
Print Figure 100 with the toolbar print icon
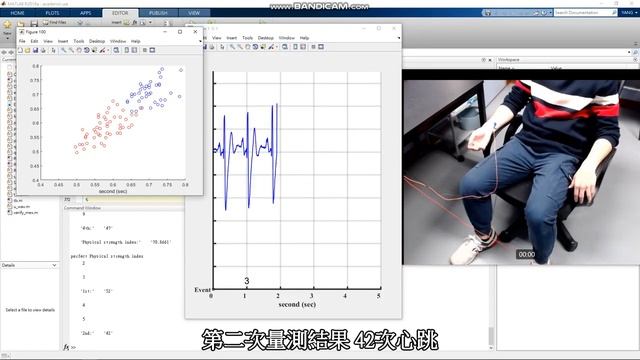click(x=43, y=50)
